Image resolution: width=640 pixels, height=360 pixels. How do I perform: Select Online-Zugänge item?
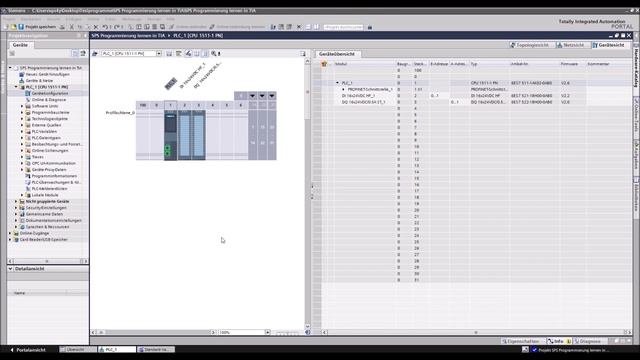[34, 233]
